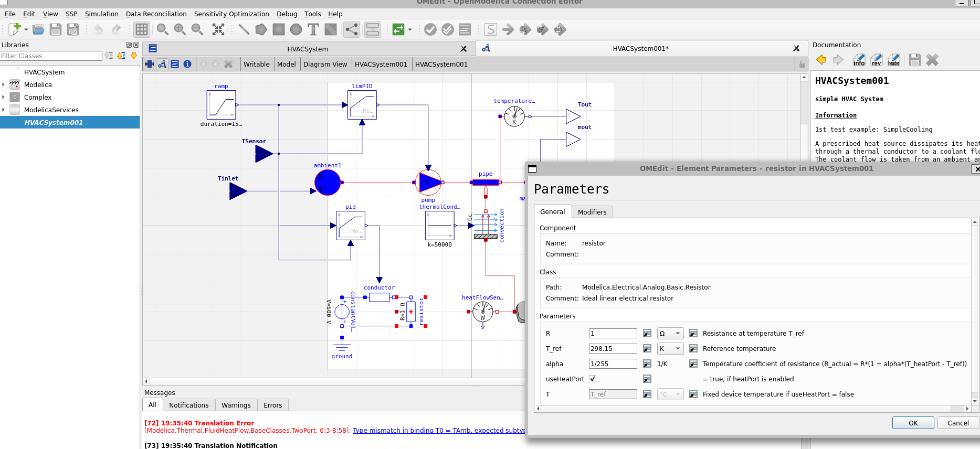
Task: Show the Warnings messages tab
Action: pyautogui.click(x=236, y=405)
